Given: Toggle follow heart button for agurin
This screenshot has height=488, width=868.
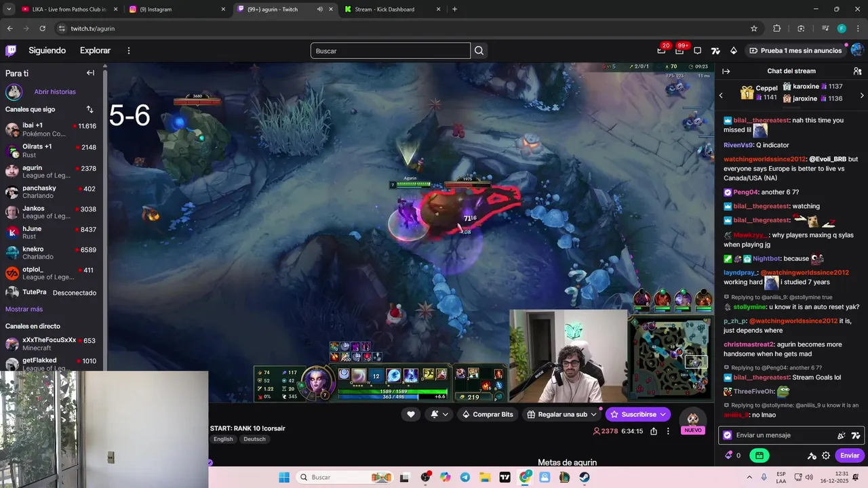Looking at the screenshot, I should point(411,414).
